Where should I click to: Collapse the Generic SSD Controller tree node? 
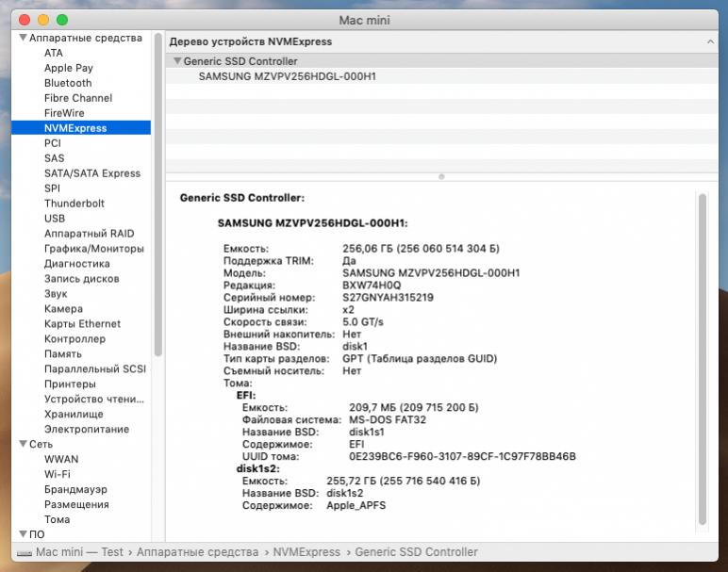coord(177,61)
